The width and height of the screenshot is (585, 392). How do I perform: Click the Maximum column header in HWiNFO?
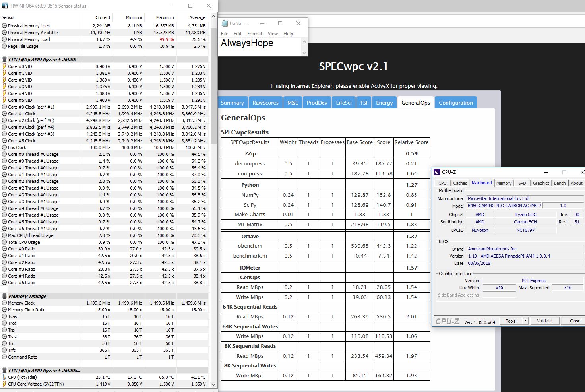(161, 17)
